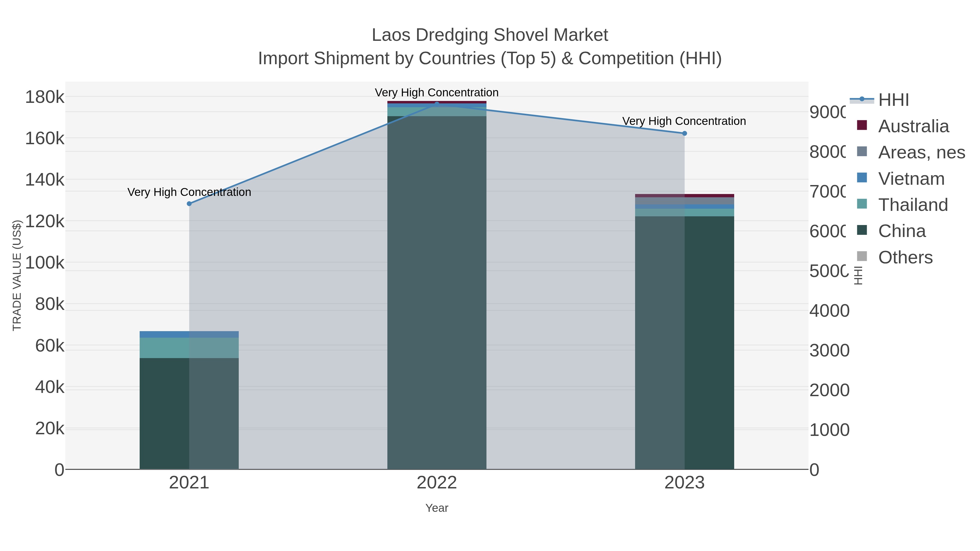Click the Import Shipment by Countries subtitle
The height and width of the screenshot is (551, 980).
pos(490,59)
